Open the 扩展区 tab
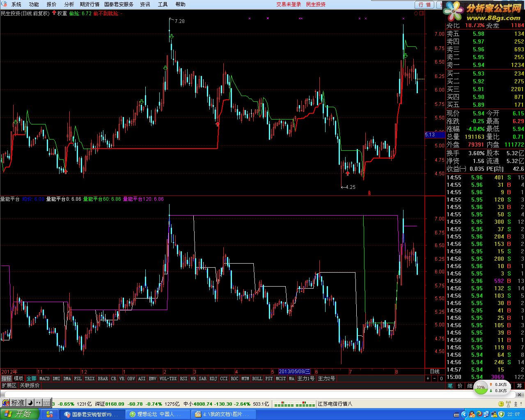The height and width of the screenshot is (420, 525). click(x=9, y=386)
